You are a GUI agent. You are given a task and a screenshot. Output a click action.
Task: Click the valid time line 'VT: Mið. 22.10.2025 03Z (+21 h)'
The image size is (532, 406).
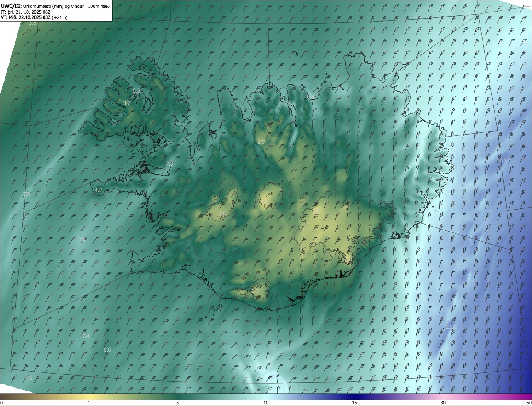point(34,17)
